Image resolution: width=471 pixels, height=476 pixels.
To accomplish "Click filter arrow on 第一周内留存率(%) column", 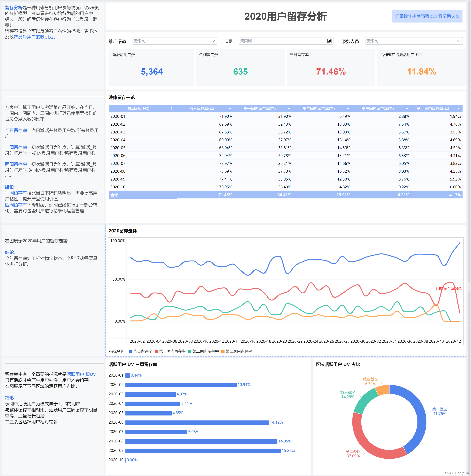I will click(289, 109).
